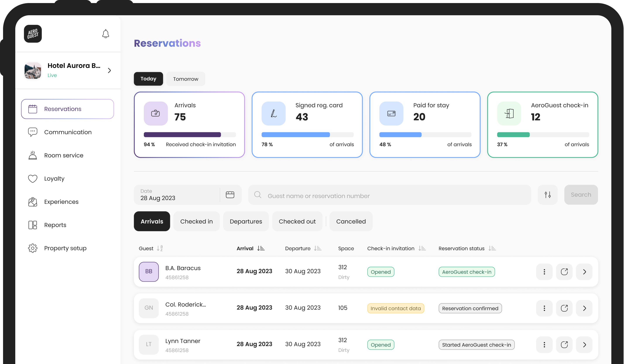The height and width of the screenshot is (364, 624).
Task: Click the AeroGuest check-in door icon
Action: (x=509, y=113)
